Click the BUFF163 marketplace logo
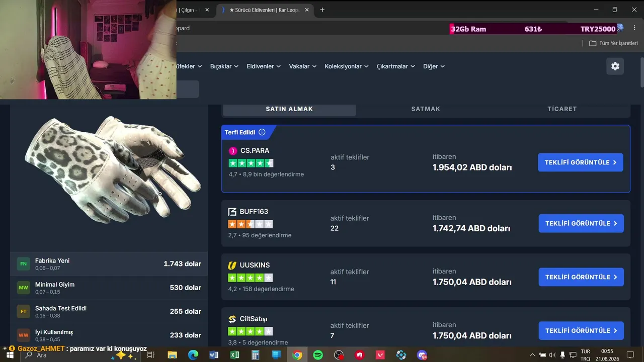This screenshot has height=362, width=644. pyautogui.click(x=232, y=212)
